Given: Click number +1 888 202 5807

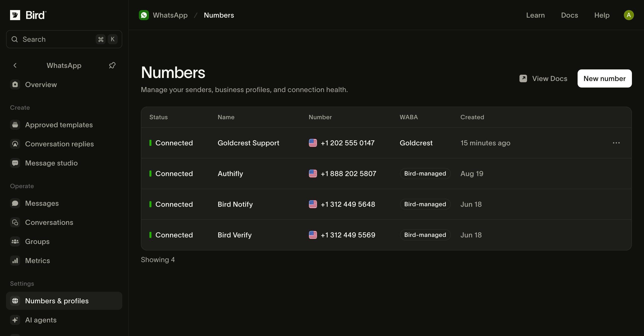Looking at the screenshot, I should (348, 174).
